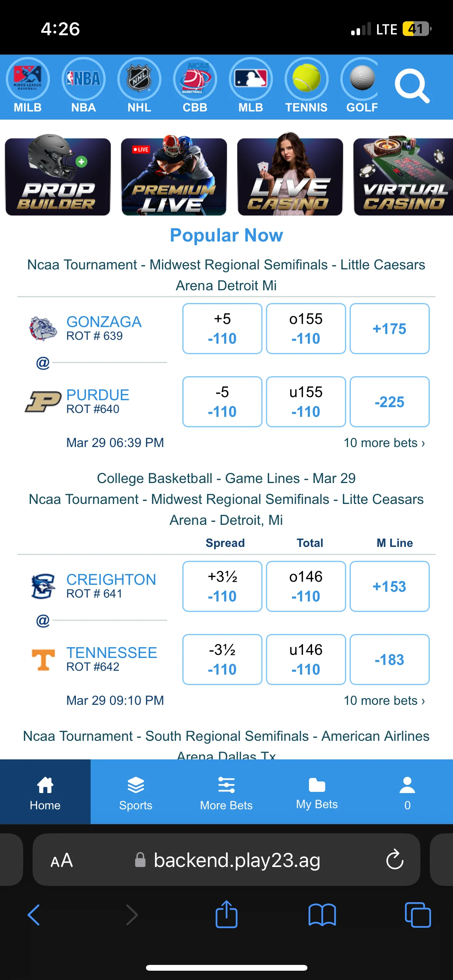Tap Safari share icon
Image resolution: width=453 pixels, height=980 pixels.
[x=226, y=914]
